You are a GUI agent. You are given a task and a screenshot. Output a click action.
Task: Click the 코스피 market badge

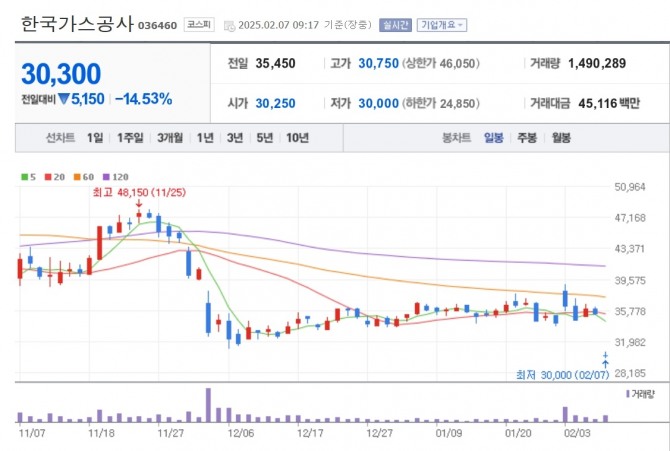197,24
